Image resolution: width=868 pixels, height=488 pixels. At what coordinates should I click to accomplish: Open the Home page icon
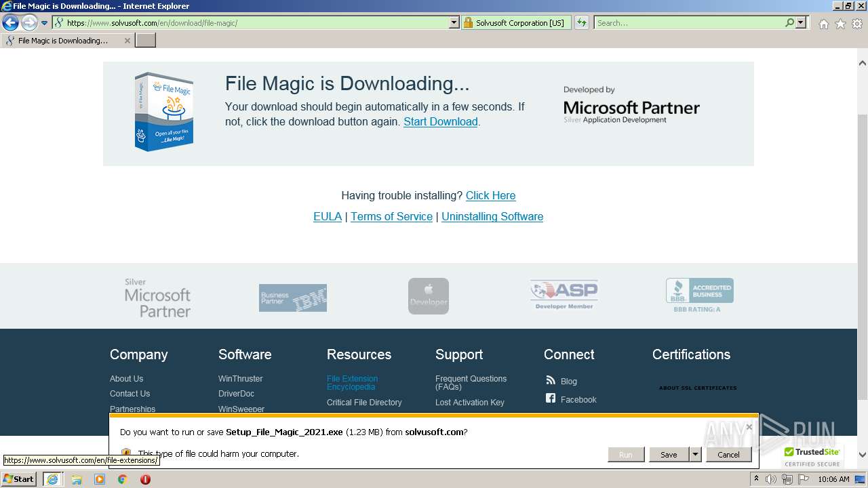823,24
